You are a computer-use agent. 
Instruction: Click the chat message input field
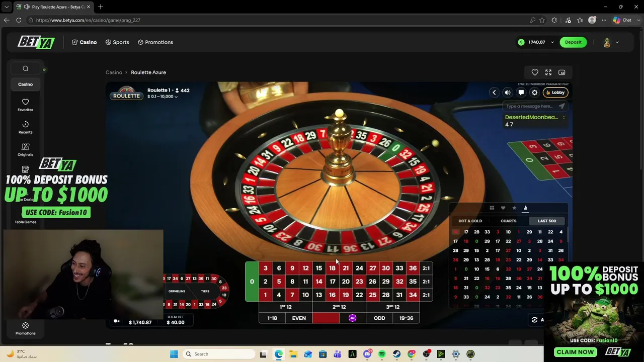529,106
